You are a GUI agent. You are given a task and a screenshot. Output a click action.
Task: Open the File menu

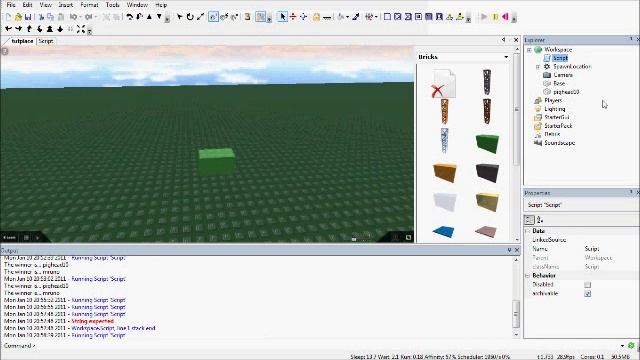click(11, 5)
